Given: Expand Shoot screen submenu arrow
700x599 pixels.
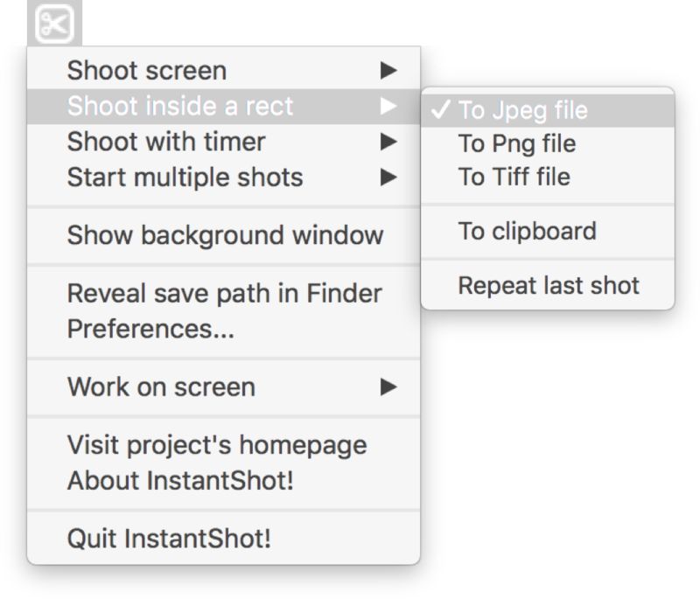Looking at the screenshot, I should pos(389,71).
